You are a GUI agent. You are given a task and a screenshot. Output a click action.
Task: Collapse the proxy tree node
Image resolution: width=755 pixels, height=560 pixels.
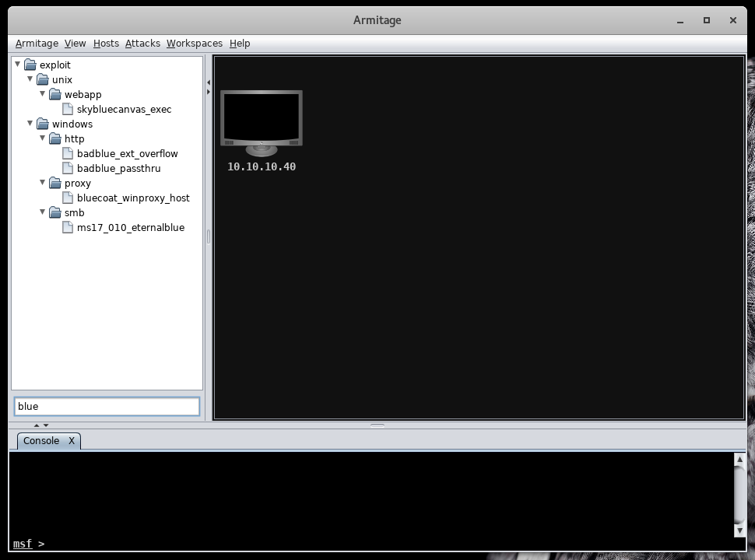(43, 182)
